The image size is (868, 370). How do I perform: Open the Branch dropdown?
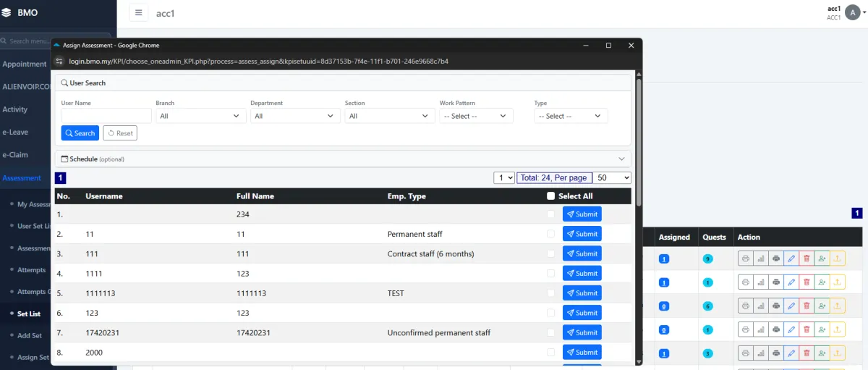(201, 116)
